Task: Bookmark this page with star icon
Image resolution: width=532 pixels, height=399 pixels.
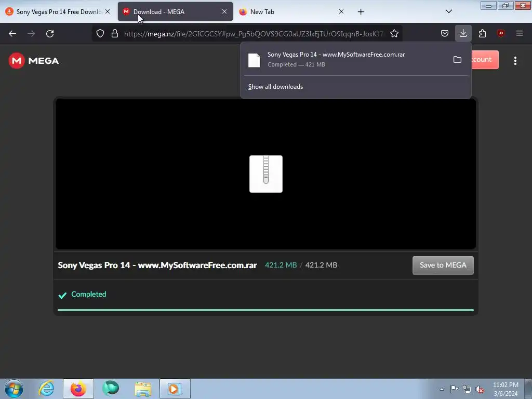Action: pos(394,34)
